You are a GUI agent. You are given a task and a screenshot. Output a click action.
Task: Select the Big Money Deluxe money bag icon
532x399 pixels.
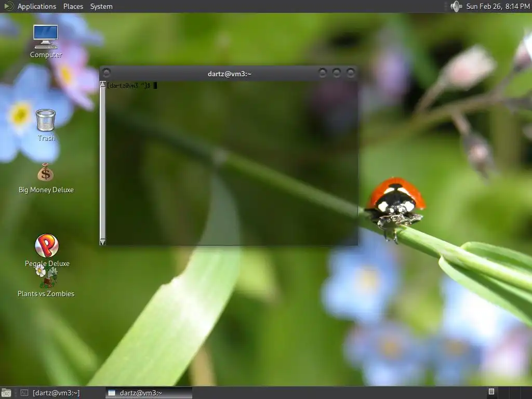pos(46,172)
